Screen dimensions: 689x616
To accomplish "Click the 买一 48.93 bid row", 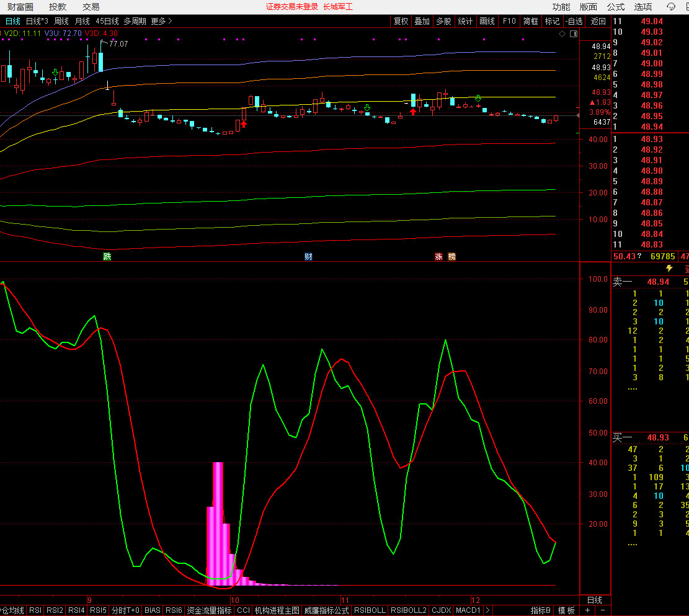I will [x=651, y=437].
